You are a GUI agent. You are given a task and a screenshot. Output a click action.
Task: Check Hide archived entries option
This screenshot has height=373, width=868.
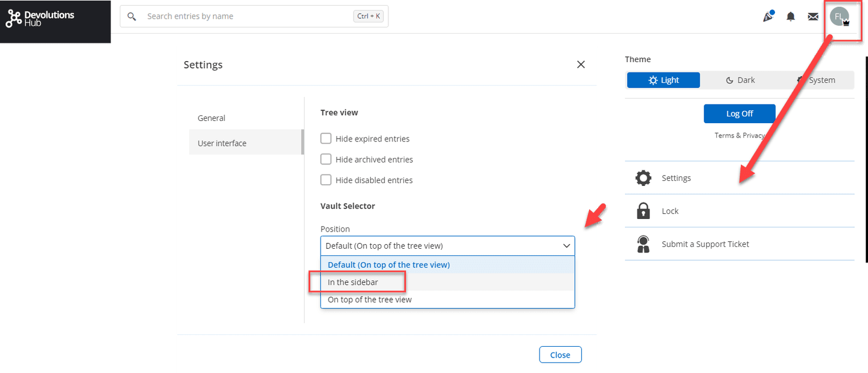[x=326, y=159]
